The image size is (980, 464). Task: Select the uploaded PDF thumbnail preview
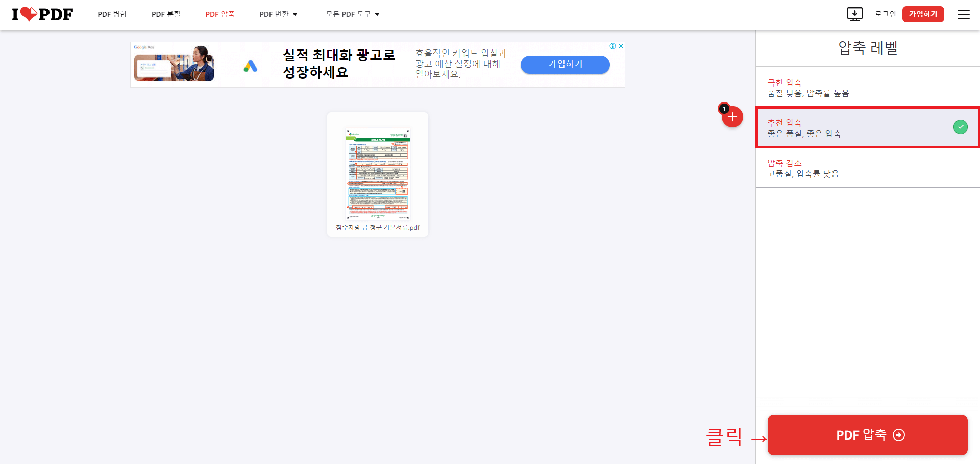[378, 173]
